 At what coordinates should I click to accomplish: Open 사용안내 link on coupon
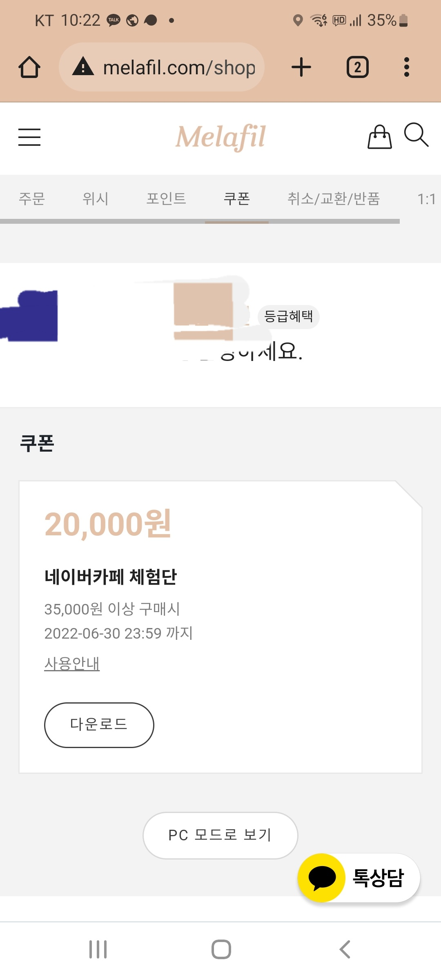tap(72, 664)
